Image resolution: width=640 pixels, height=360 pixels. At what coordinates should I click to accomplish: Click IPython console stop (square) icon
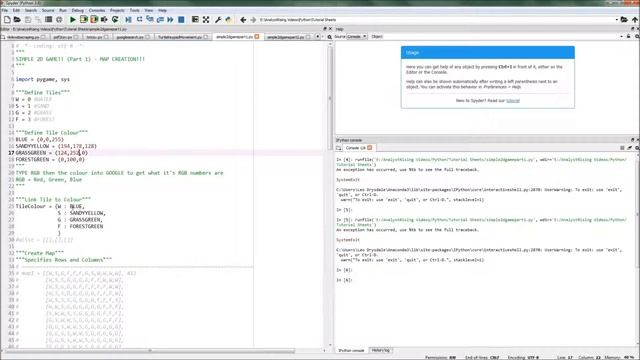pos(622,148)
